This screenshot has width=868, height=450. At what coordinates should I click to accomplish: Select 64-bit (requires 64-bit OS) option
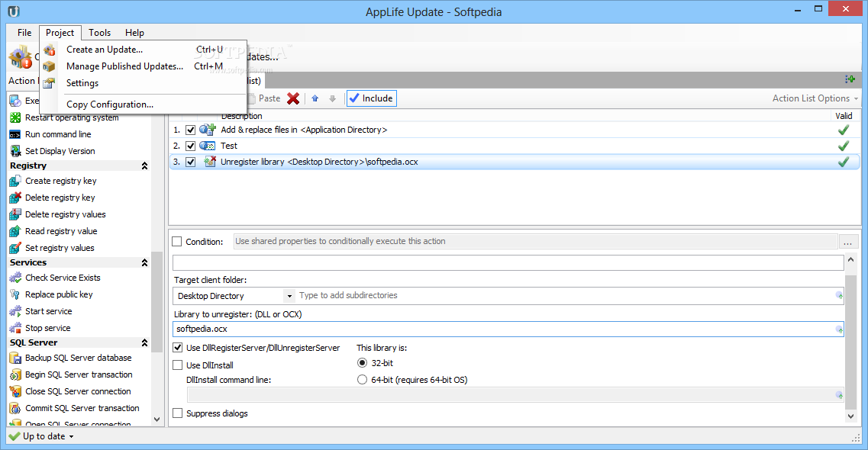(362, 380)
